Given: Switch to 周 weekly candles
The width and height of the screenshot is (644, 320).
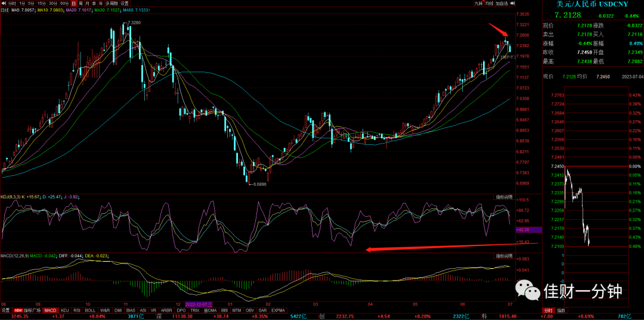Looking at the screenshot, I should (x=81, y=4).
